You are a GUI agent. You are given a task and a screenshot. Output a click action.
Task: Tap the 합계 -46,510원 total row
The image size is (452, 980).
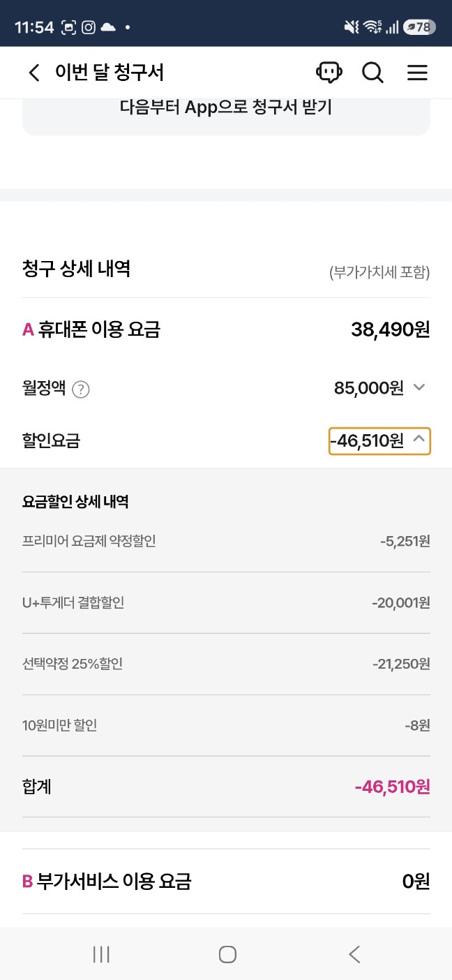[226, 787]
